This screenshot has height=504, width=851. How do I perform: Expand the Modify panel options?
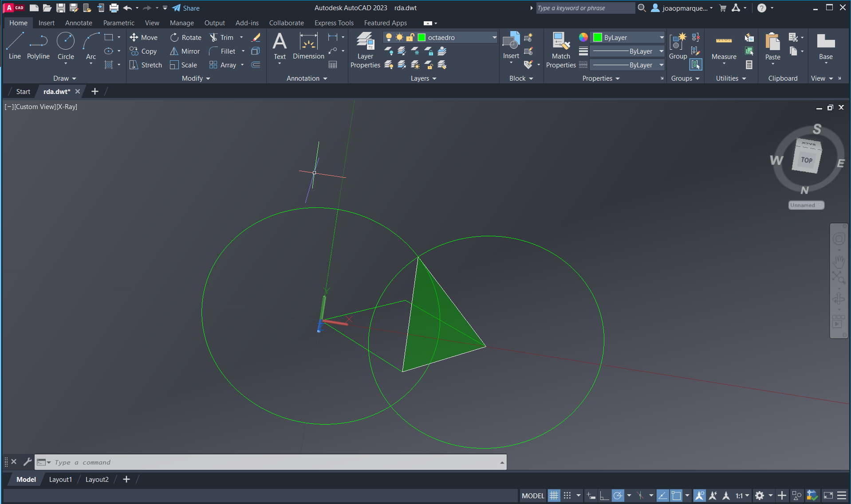tap(196, 78)
